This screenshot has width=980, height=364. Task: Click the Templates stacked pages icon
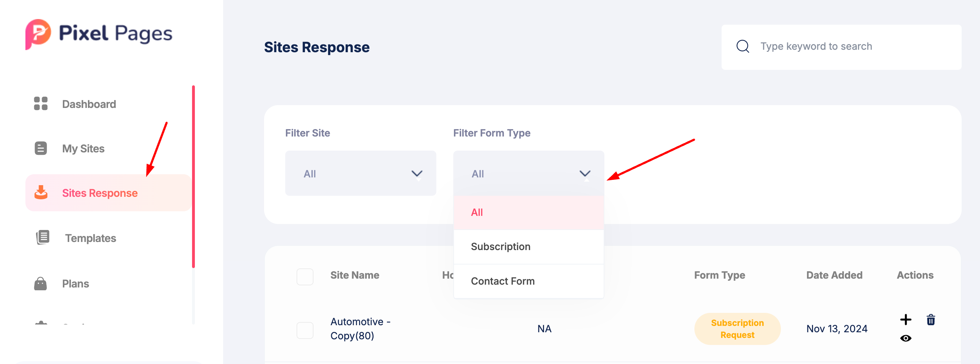[x=43, y=237]
